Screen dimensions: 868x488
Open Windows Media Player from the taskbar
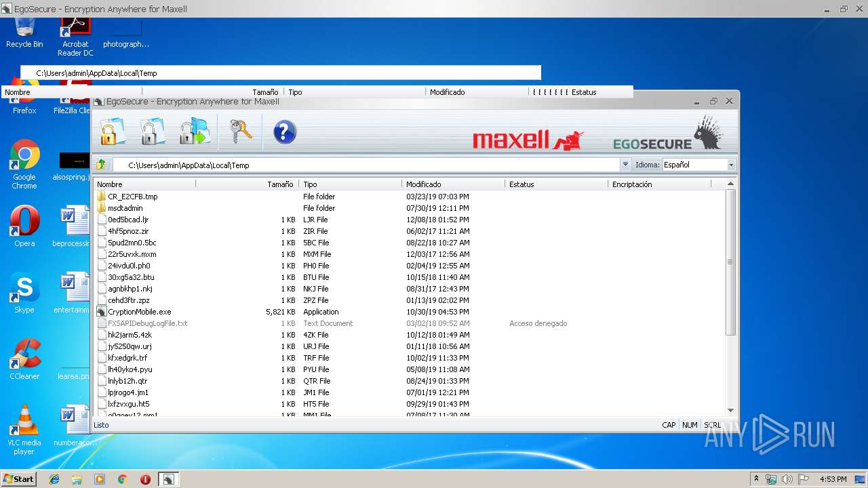pos(100,479)
